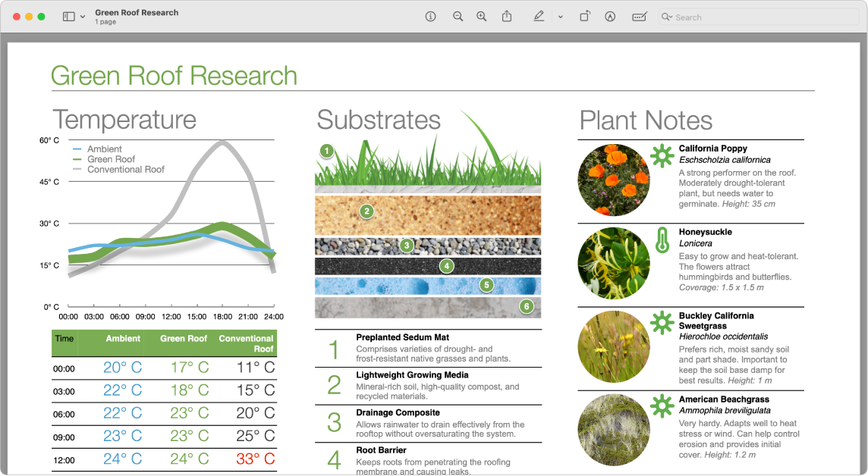
Task: Click the American Beachgrass photo
Action: tap(613, 430)
